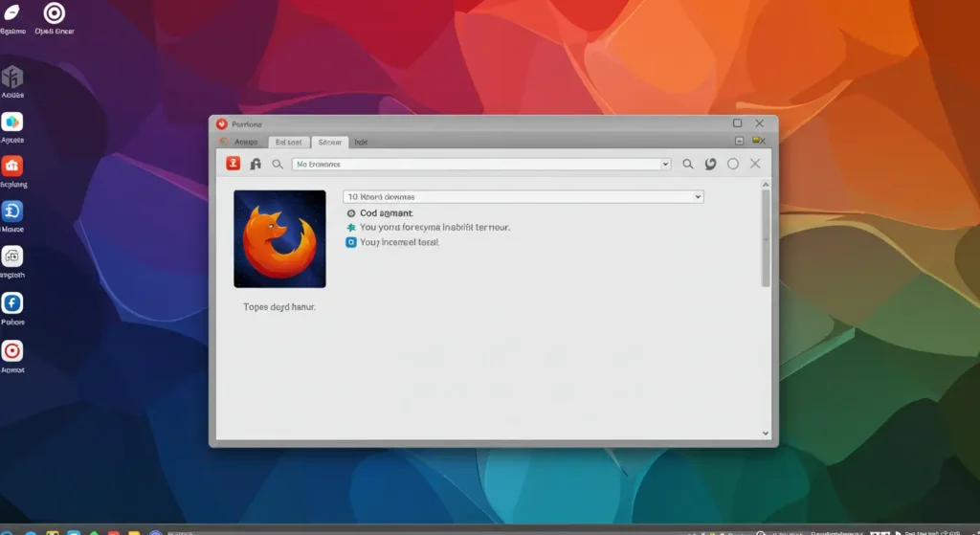Image resolution: width=980 pixels, height=535 pixels.
Task: Click the swirl reload icon in the toolbar
Action: pos(711,164)
